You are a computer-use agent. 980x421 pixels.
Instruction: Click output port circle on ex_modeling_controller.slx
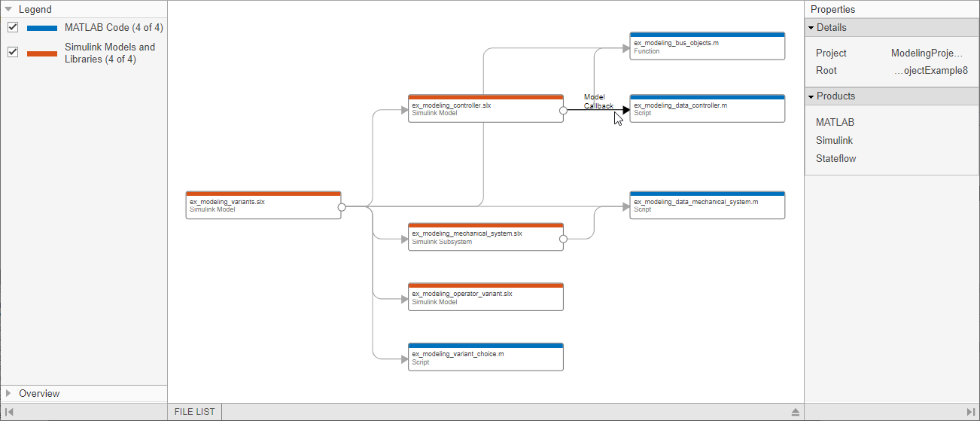(x=564, y=109)
